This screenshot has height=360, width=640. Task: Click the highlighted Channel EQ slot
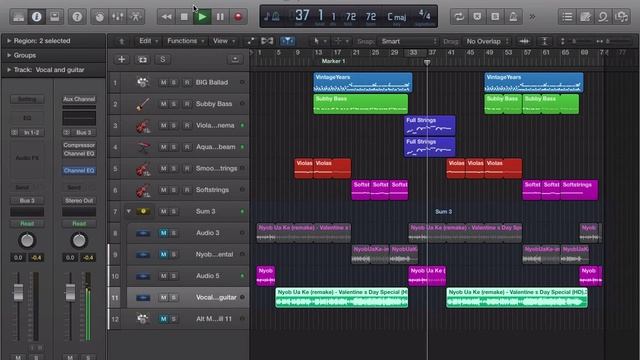(x=79, y=171)
